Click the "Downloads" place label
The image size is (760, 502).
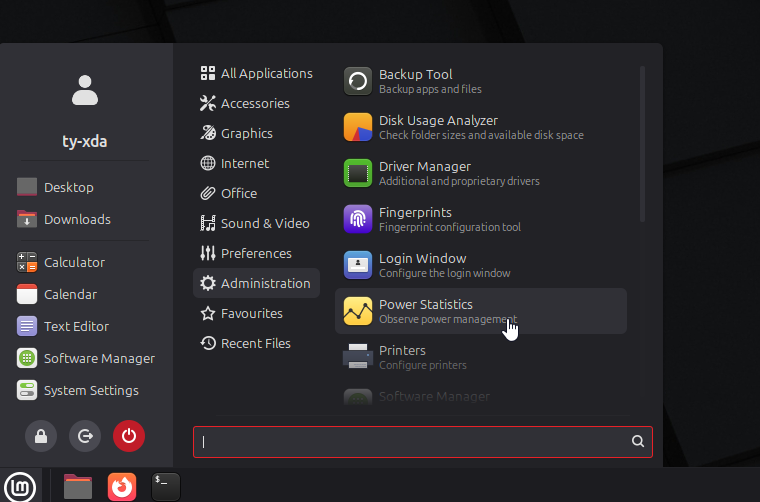coord(78,220)
